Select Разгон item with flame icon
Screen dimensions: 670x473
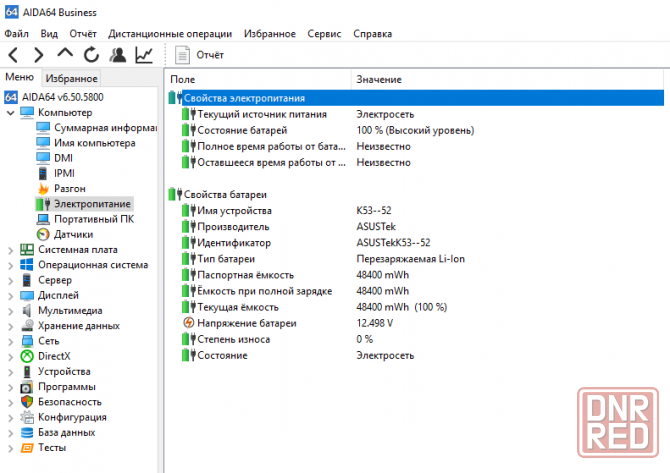69,188
